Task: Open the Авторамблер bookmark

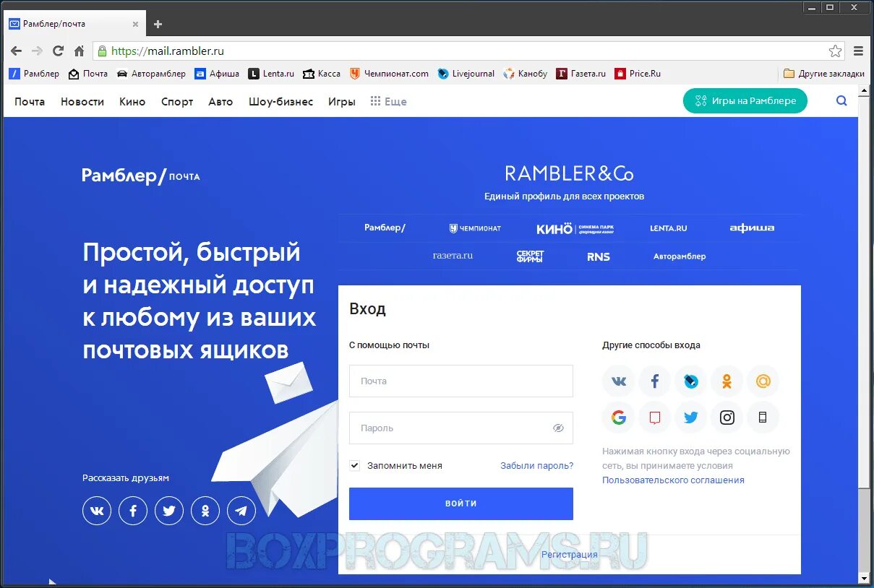Action: [151, 74]
